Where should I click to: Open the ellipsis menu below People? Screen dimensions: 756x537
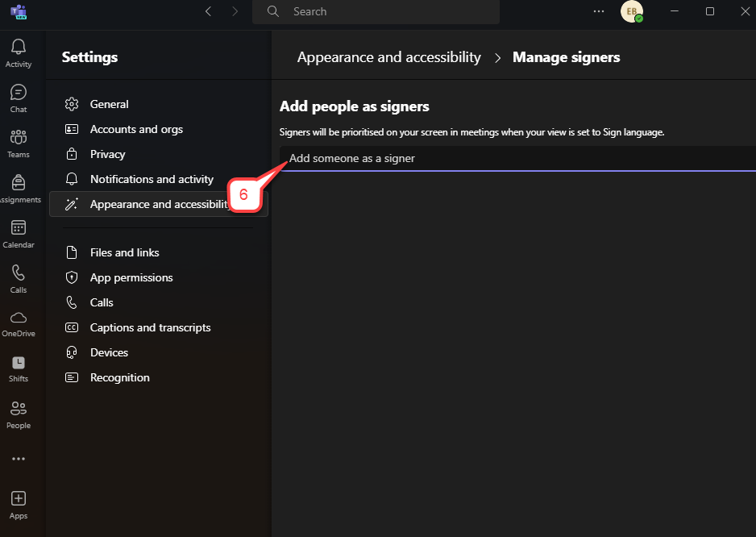(18, 457)
